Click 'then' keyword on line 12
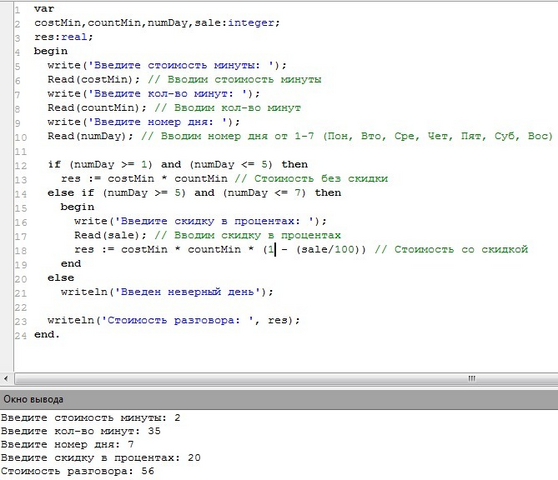This screenshot has width=558, height=480. 294,164
